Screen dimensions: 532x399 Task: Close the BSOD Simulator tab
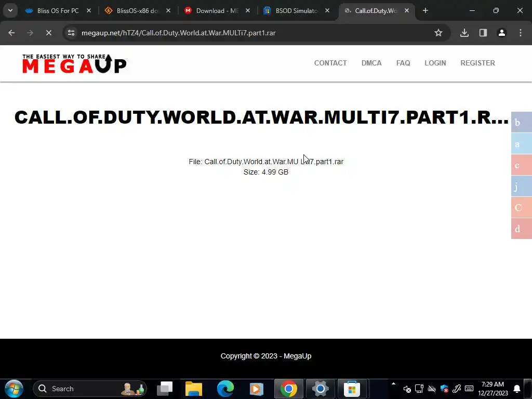tap(327, 10)
